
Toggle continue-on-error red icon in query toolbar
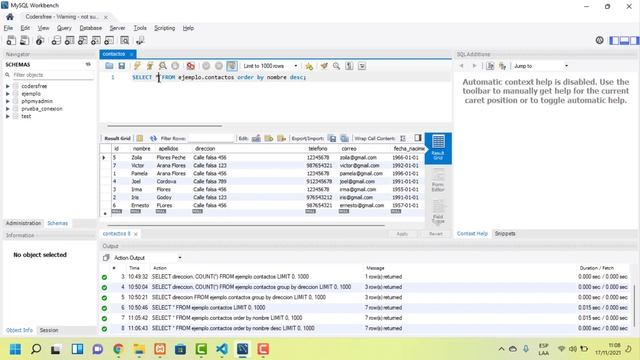coord(190,66)
